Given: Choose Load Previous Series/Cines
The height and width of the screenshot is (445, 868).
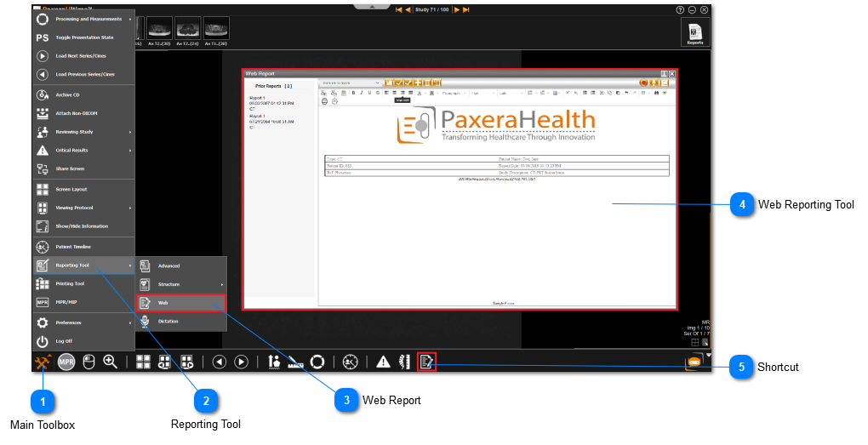Looking at the screenshot, I should click(83, 74).
